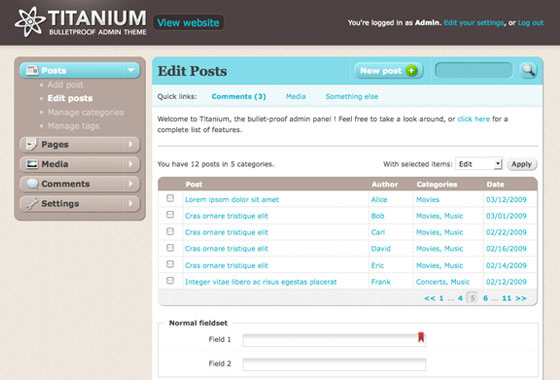Open Add post in sidebar
This screenshot has width=560, height=380.
point(65,85)
